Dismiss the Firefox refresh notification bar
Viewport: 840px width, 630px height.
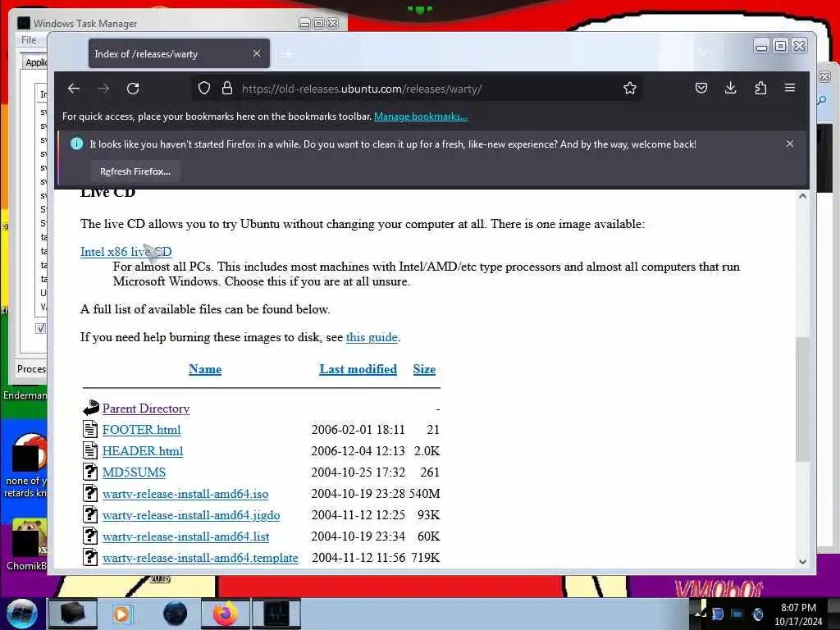pos(790,144)
